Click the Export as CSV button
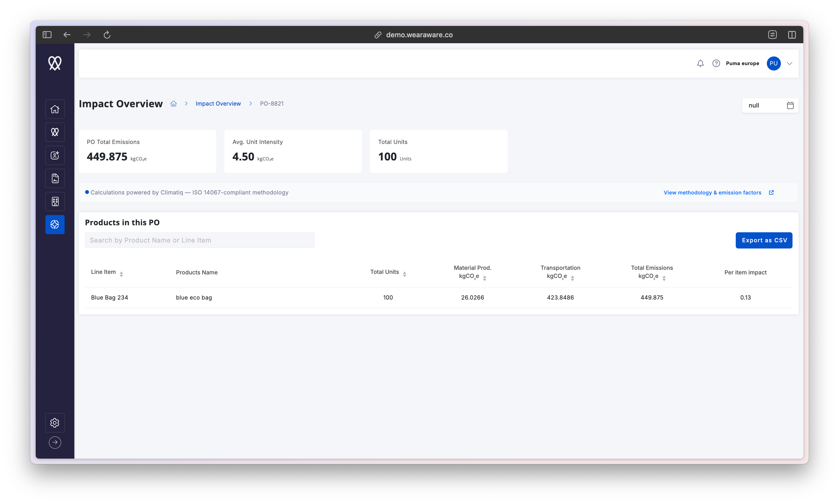The width and height of the screenshot is (839, 504). [764, 240]
